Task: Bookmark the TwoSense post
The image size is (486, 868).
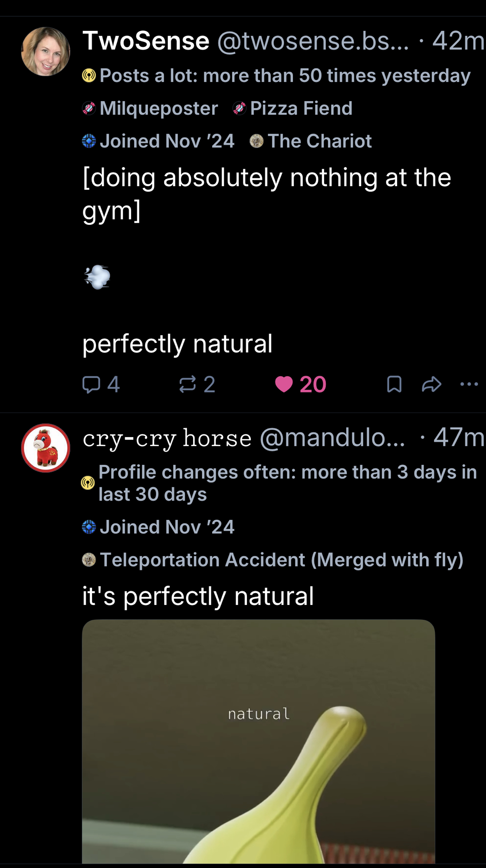Action: click(394, 385)
